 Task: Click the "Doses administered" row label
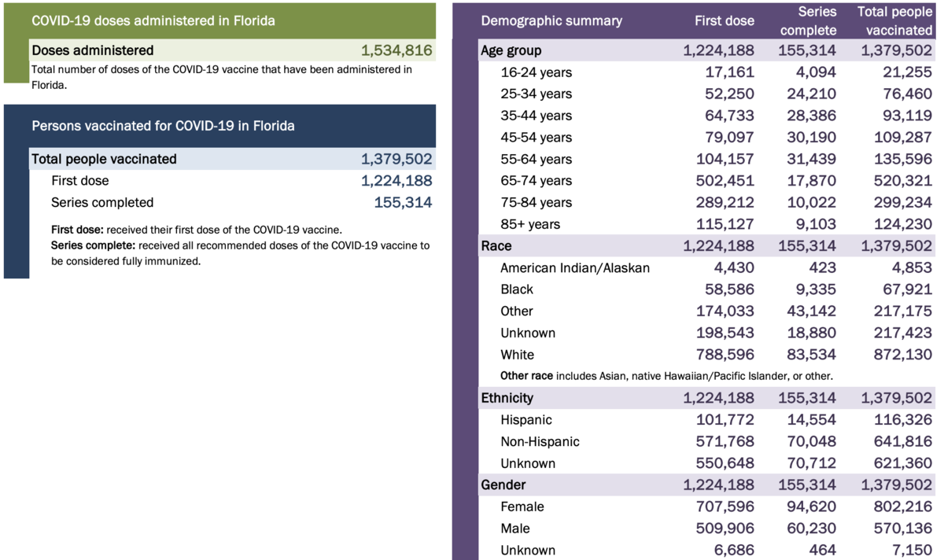point(93,50)
